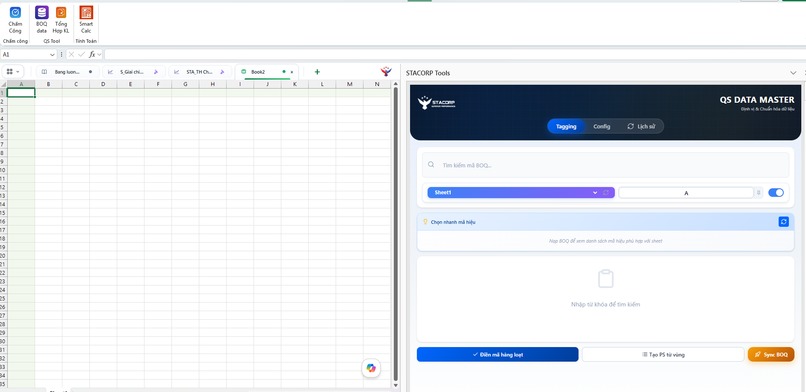This screenshot has height=392, width=806.
Task: Click the orange Sync BOQ button
Action: pos(771,354)
